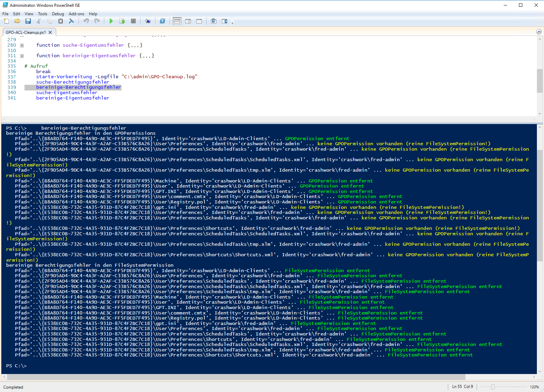Click the console vertical scrollbar thumb
This screenshot has width=544, height=392.
coord(540,205)
